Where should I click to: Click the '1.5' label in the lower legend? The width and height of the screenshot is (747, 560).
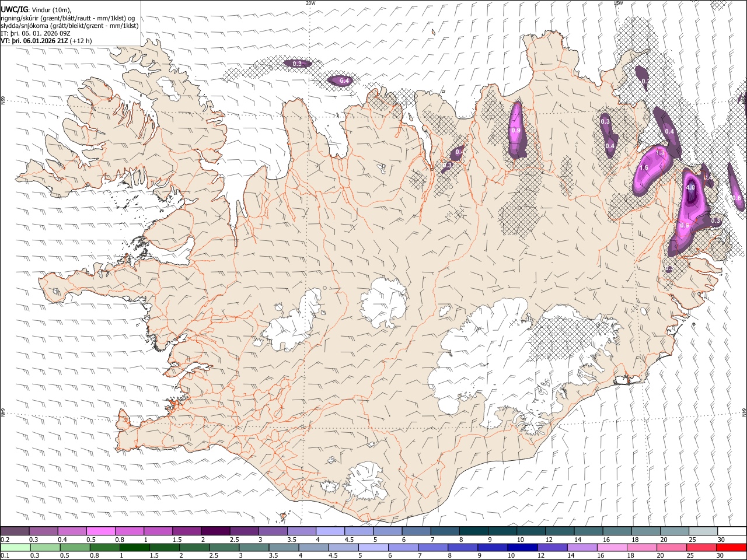pyautogui.click(x=154, y=556)
